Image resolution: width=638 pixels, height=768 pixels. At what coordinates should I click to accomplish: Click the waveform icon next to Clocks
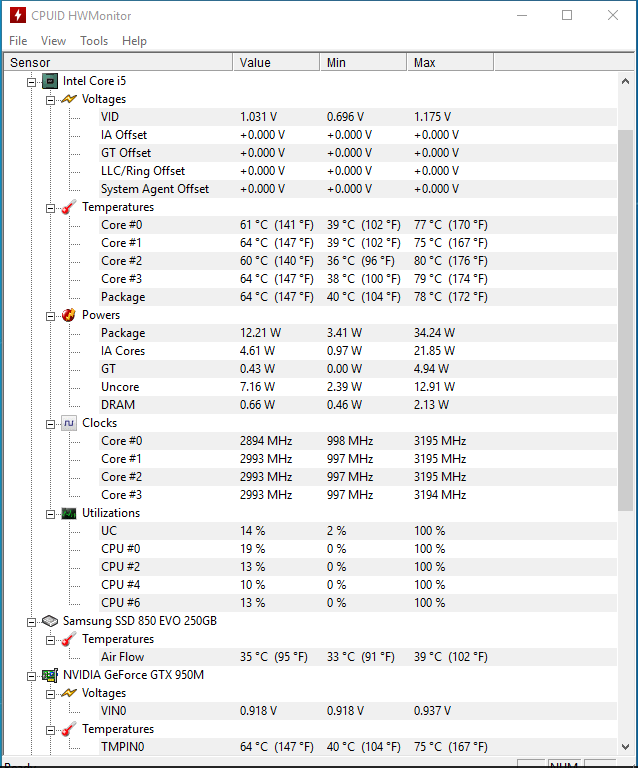69,423
